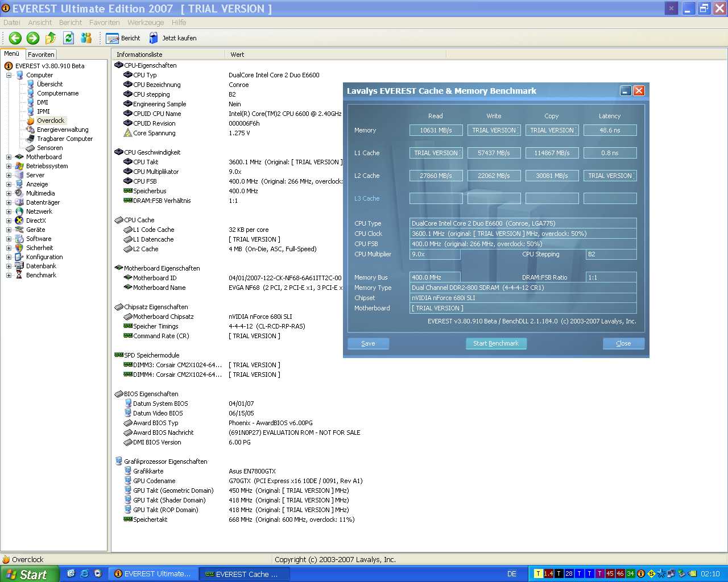Viewport: 728px width, 582px height.
Task: Click the Datum System BIOS row icon
Action: pos(128,404)
